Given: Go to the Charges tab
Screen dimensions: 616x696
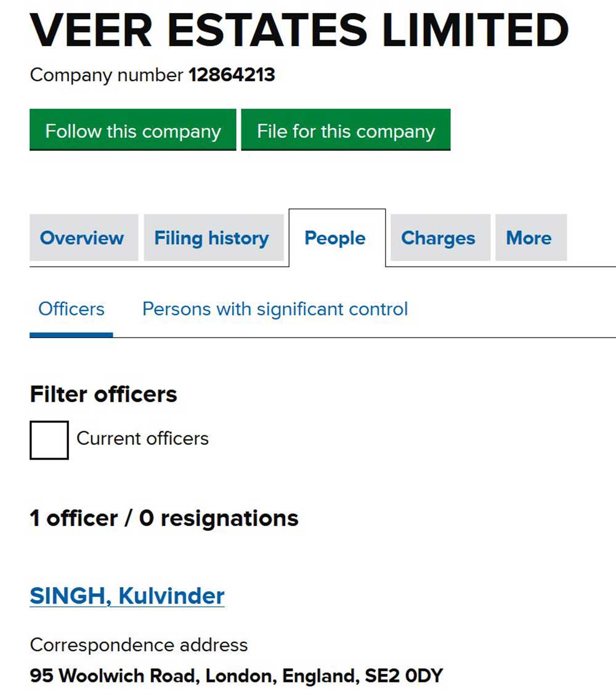Looking at the screenshot, I should pyautogui.click(x=438, y=238).
